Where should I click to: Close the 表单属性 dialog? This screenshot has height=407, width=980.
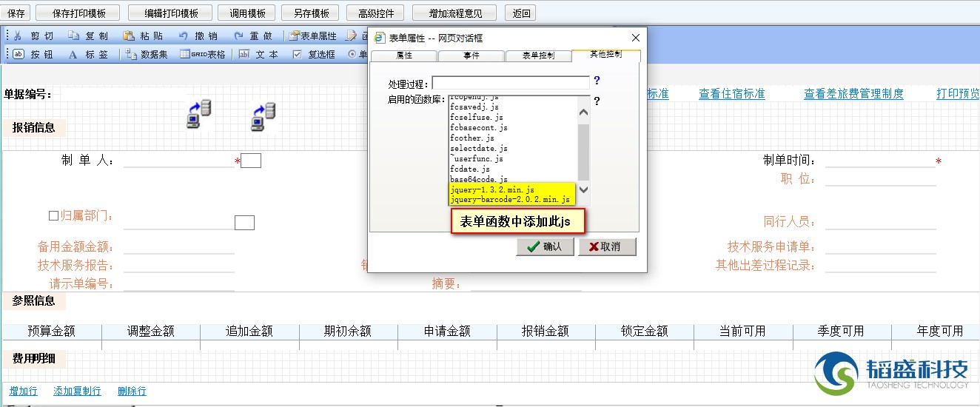pyautogui.click(x=636, y=38)
